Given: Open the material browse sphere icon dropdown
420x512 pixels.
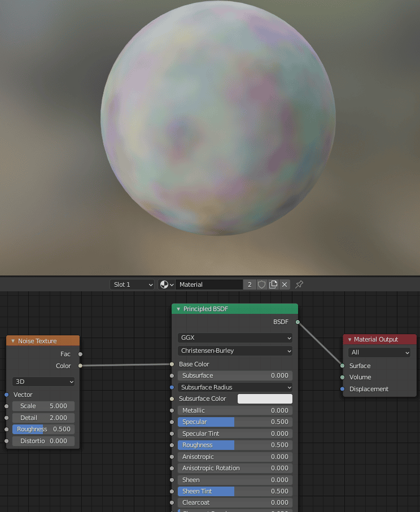Looking at the screenshot, I should point(167,285).
